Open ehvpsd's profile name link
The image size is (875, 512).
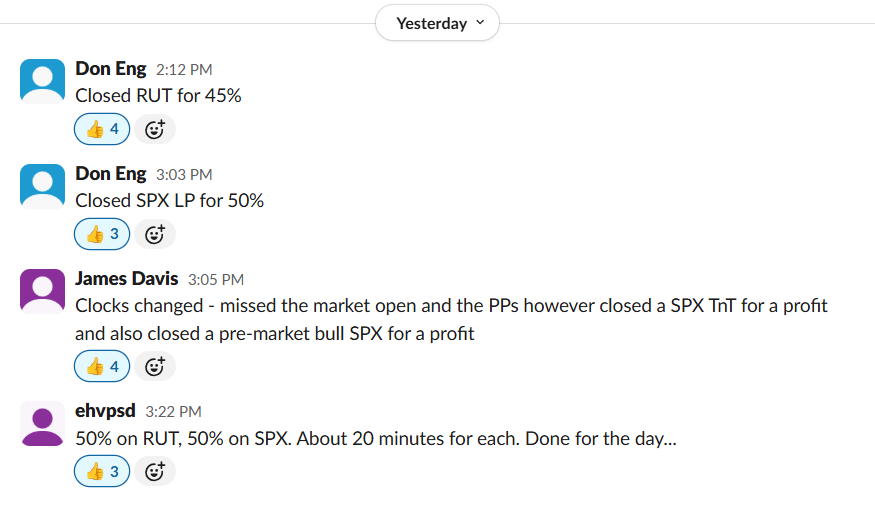(105, 411)
